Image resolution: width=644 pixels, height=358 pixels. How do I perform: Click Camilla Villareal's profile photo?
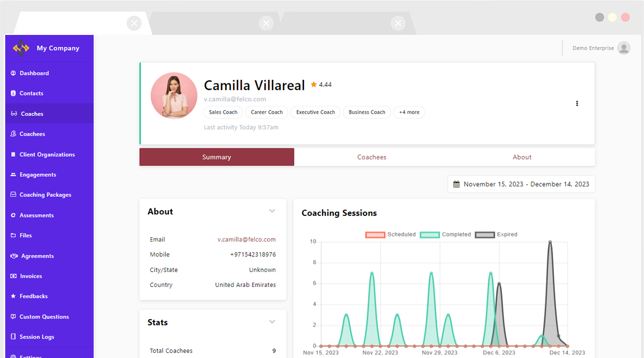point(174,95)
